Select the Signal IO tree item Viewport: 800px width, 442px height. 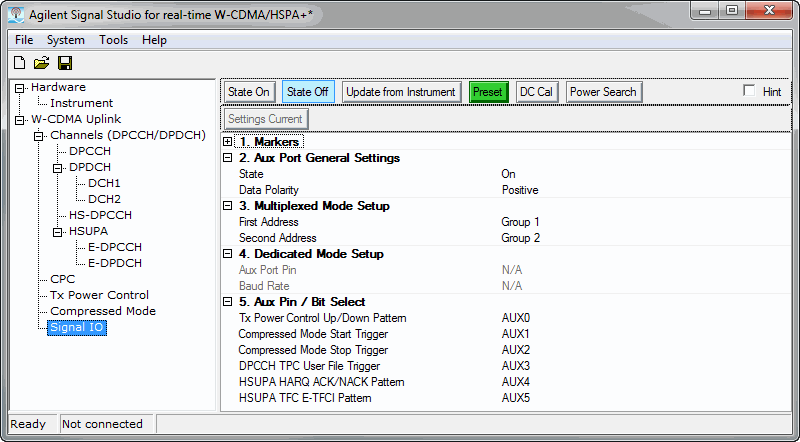(x=77, y=327)
